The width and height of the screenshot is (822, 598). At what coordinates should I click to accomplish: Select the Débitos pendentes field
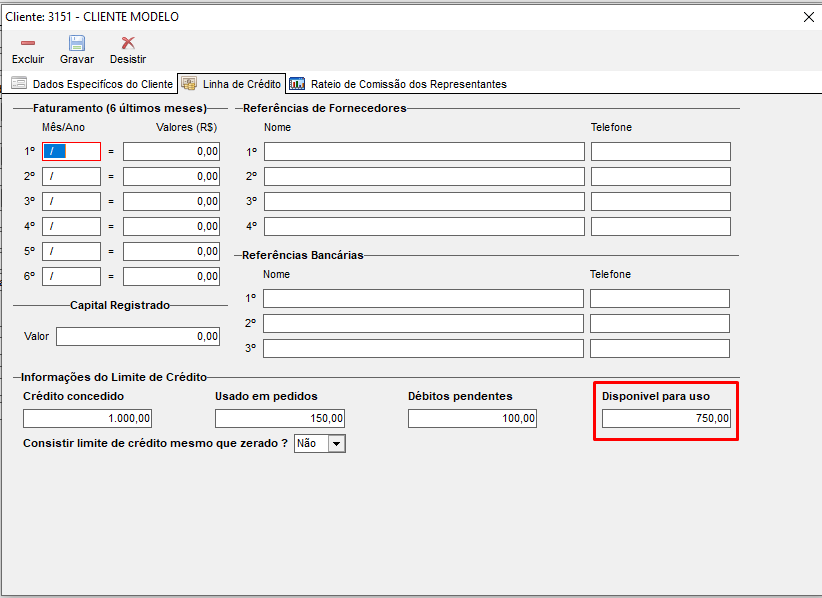click(x=472, y=418)
